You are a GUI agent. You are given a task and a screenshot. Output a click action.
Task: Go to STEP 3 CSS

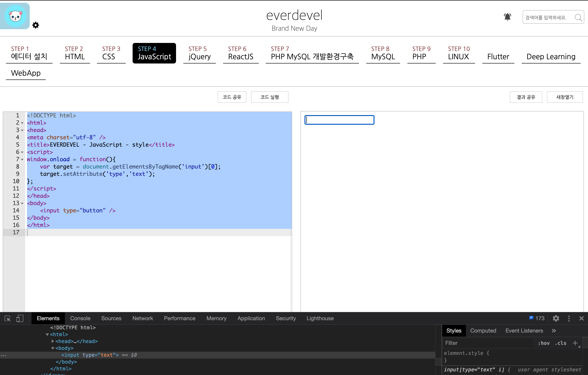(x=111, y=53)
